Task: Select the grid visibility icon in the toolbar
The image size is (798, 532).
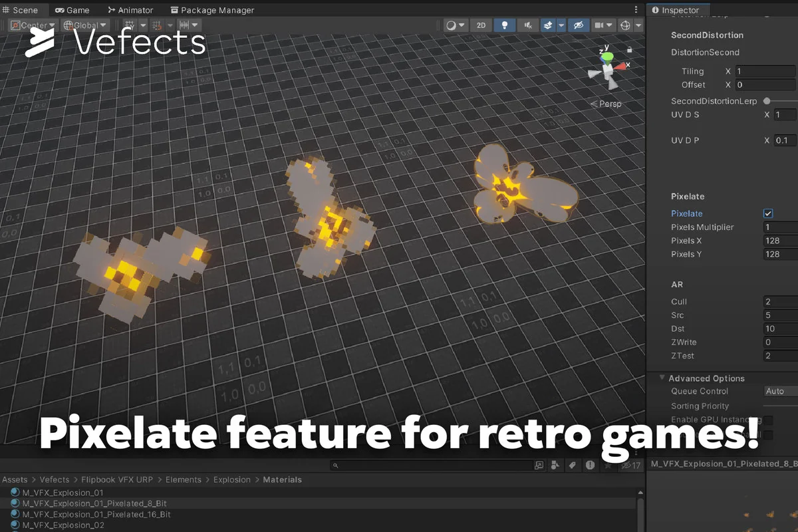Action: click(x=130, y=25)
